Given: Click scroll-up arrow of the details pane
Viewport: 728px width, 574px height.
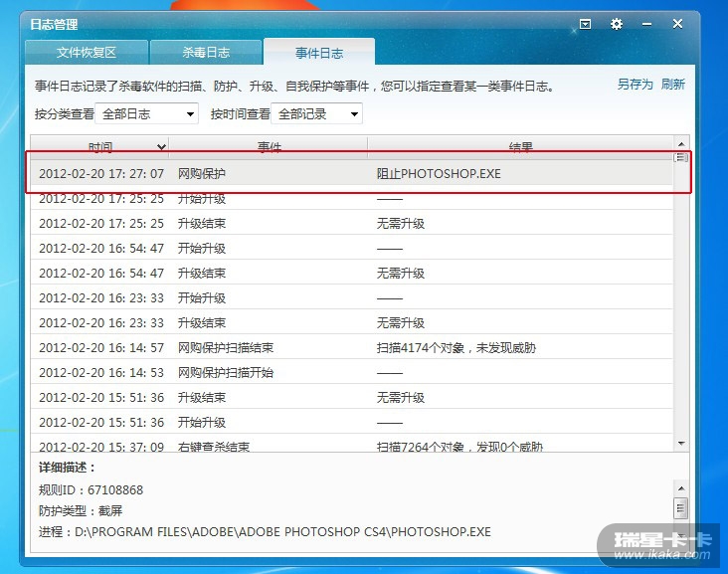Looking at the screenshot, I should (x=681, y=488).
